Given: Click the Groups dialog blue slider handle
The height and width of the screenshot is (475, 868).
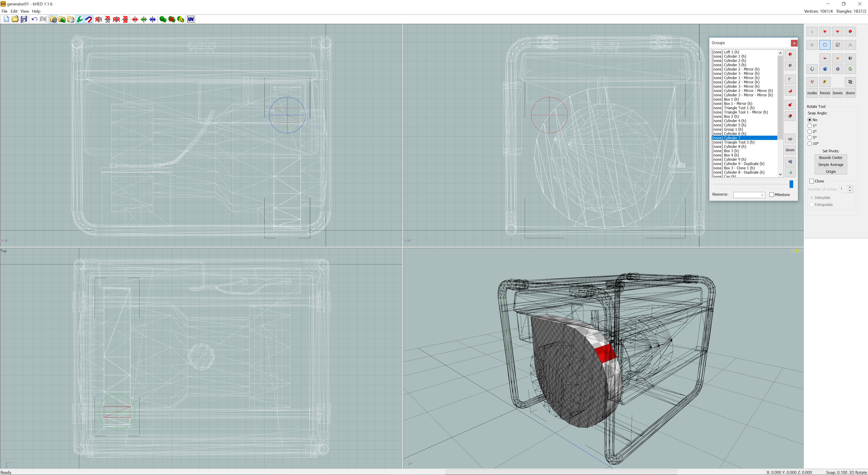Looking at the screenshot, I should pos(791,184).
